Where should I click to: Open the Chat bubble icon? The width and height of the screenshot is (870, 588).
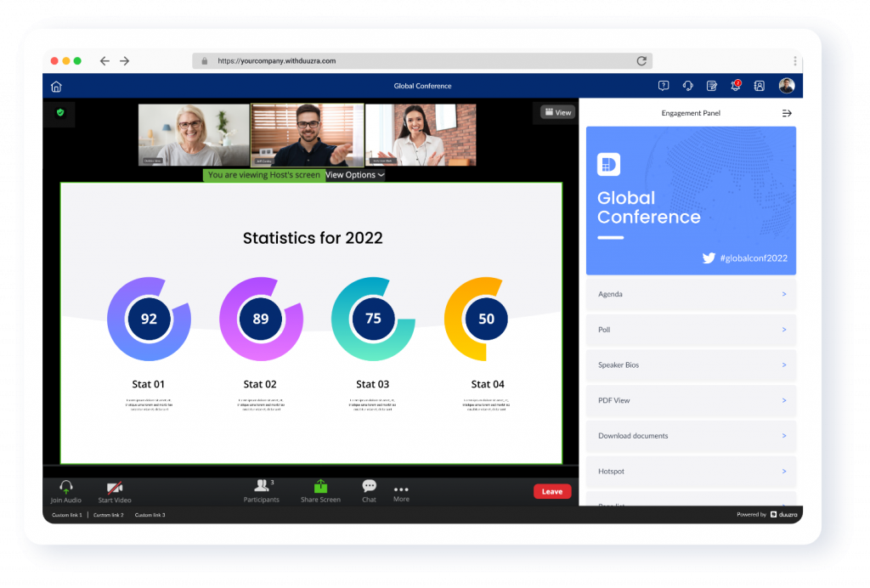coord(369,487)
